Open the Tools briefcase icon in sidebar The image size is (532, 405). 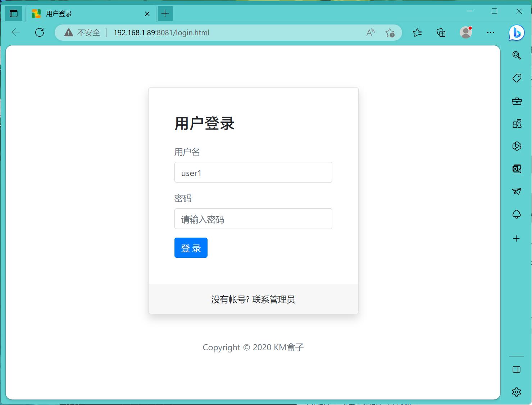[x=517, y=101]
